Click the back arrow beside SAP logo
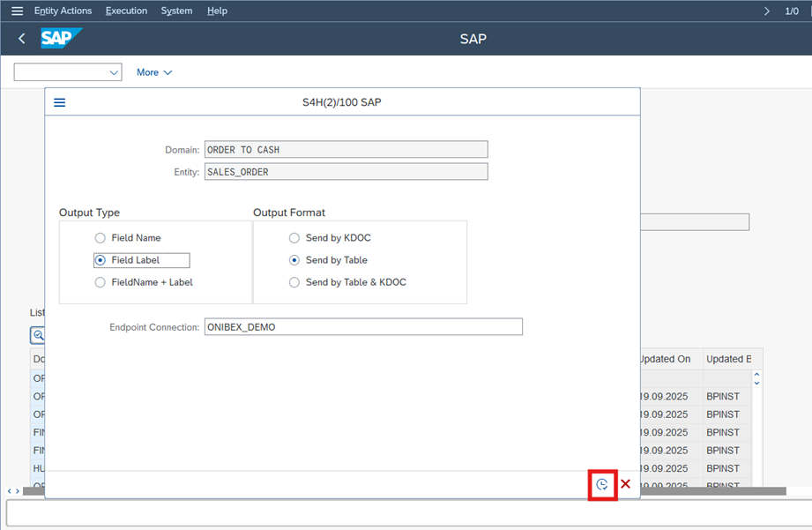812x530 pixels. point(22,39)
